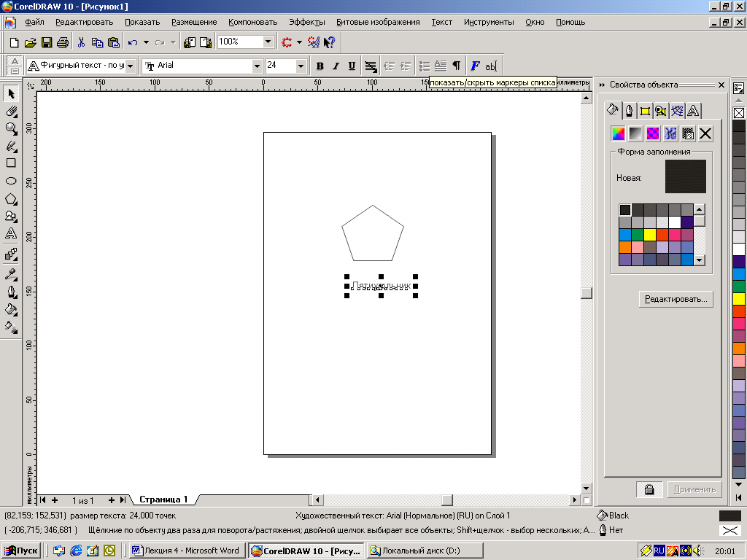Click the Copy icon

click(x=97, y=42)
